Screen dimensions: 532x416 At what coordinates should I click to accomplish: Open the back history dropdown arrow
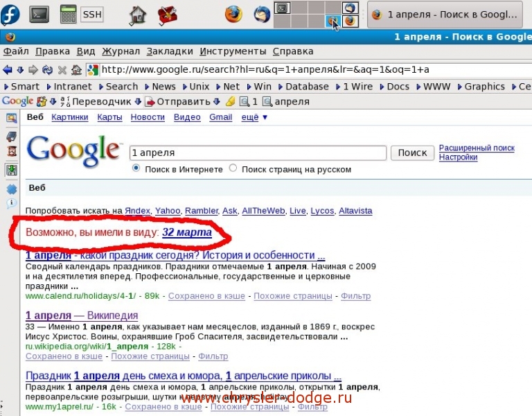click(x=20, y=70)
